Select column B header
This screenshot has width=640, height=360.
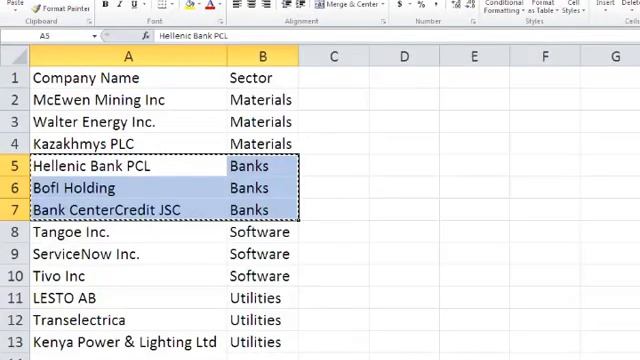tap(263, 56)
